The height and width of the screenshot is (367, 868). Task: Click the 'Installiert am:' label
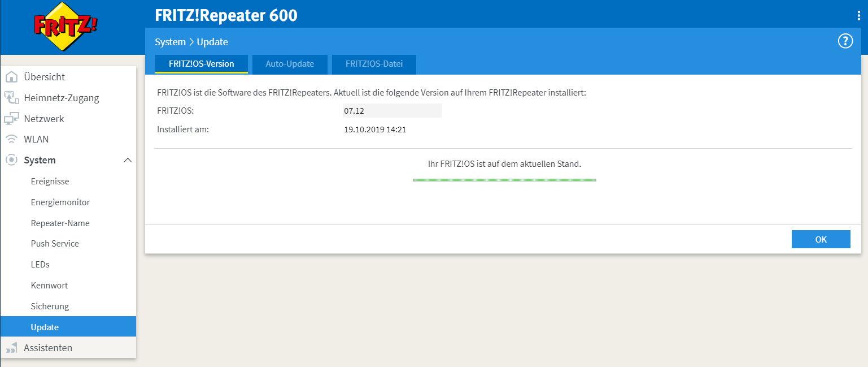(x=183, y=129)
